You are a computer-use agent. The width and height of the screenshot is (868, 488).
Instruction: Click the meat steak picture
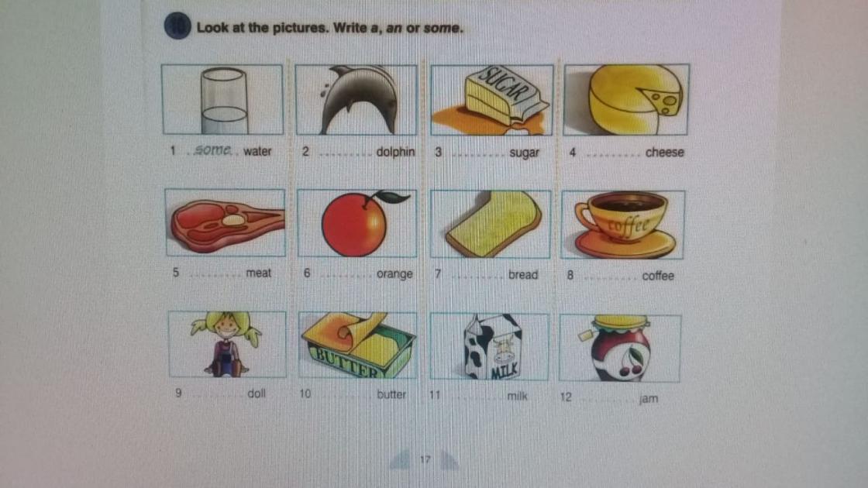click(226, 222)
